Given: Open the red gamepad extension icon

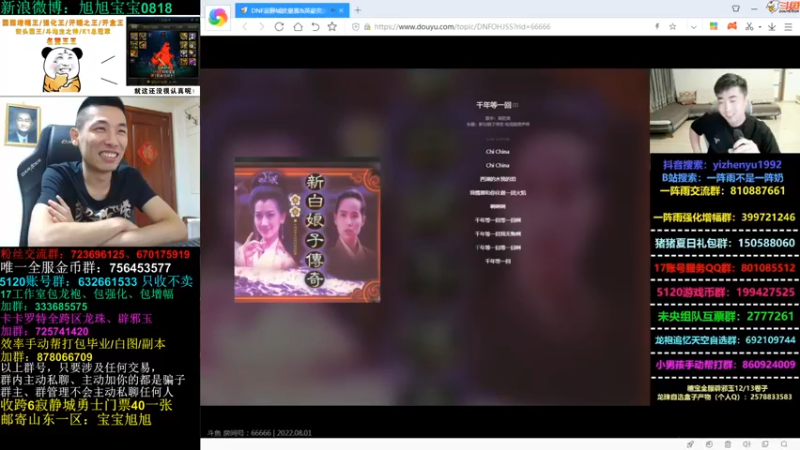Looking at the screenshot, I should tap(732, 26).
